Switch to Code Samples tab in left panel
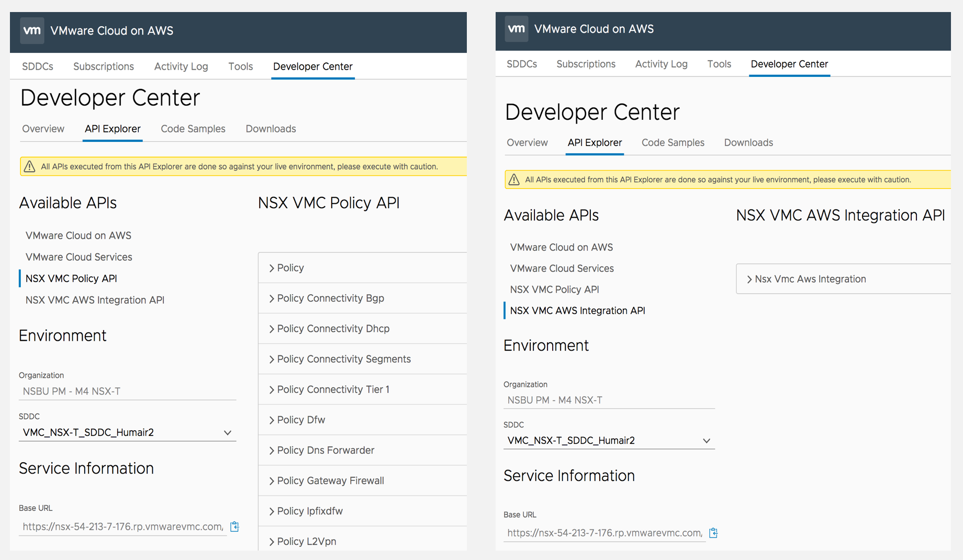The height and width of the screenshot is (560, 963). (193, 129)
